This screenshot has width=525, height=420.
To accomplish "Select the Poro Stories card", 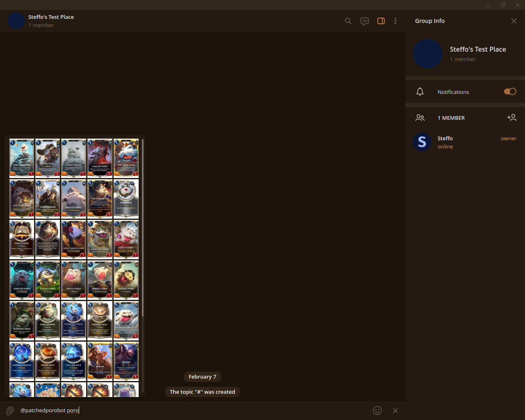I will [22, 239].
